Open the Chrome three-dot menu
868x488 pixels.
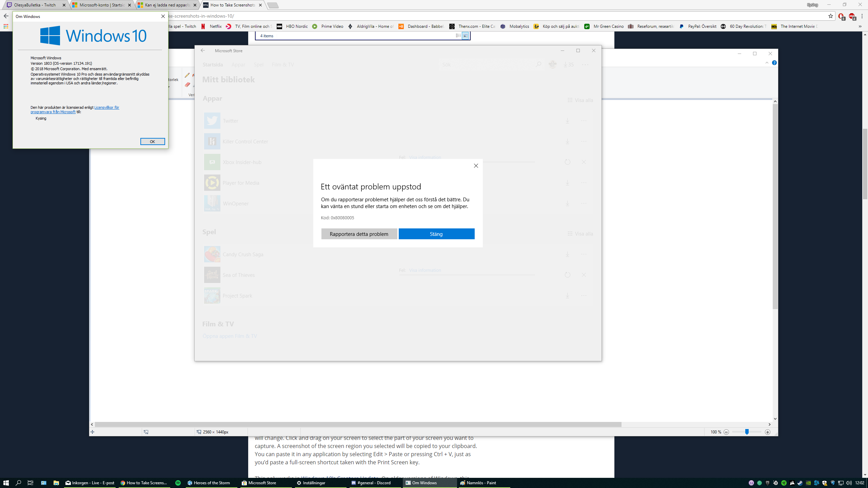pyautogui.click(x=862, y=16)
